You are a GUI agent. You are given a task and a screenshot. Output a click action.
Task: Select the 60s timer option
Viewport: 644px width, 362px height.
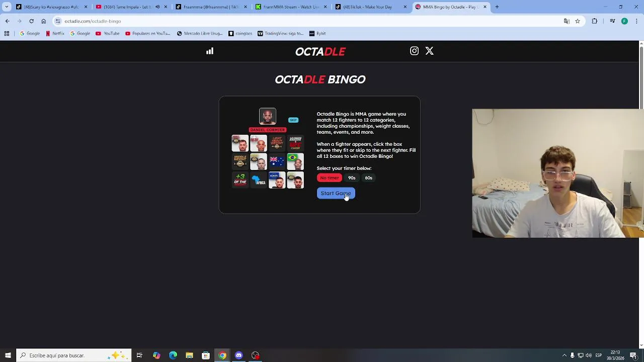(x=369, y=177)
